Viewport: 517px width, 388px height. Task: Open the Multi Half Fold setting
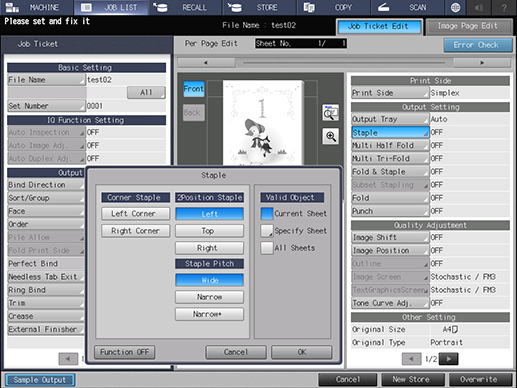[390, 146]
